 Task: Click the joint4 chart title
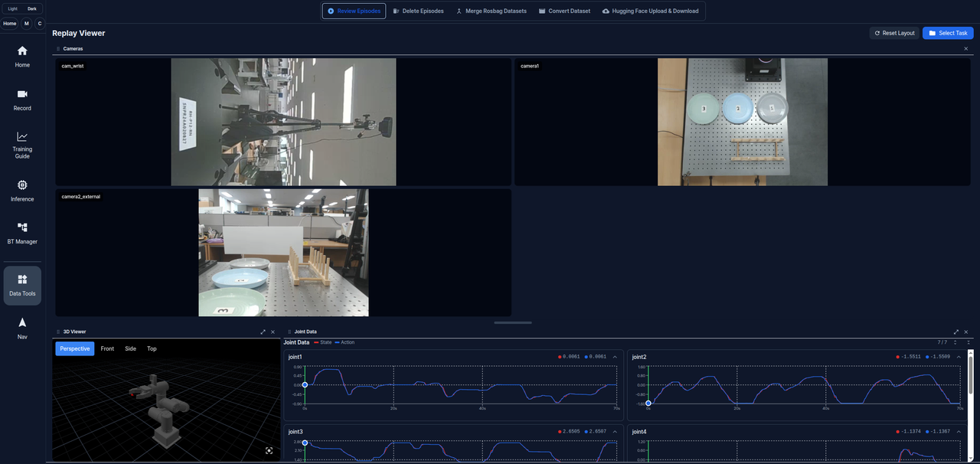point(639,432)
